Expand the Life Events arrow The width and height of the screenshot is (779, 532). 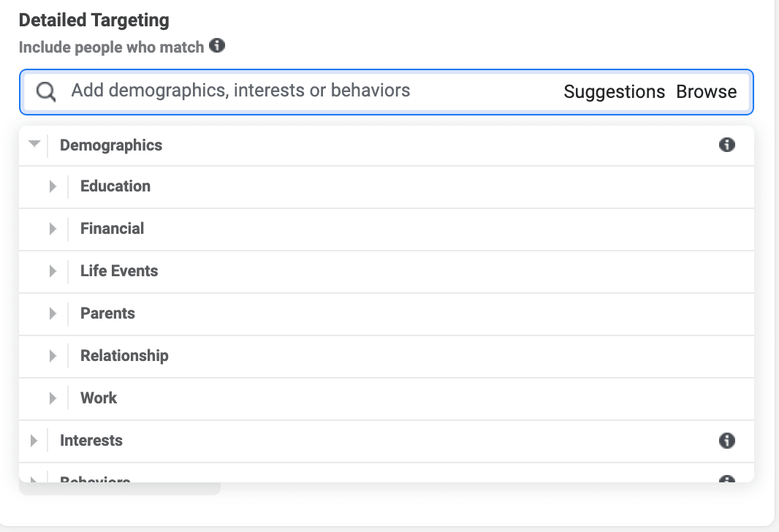point(53,271)
